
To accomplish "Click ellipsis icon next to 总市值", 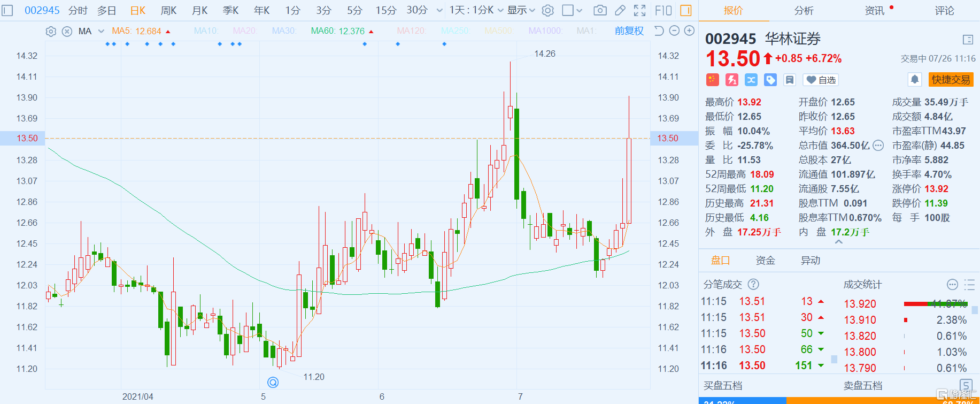I will tap(878, 146).
